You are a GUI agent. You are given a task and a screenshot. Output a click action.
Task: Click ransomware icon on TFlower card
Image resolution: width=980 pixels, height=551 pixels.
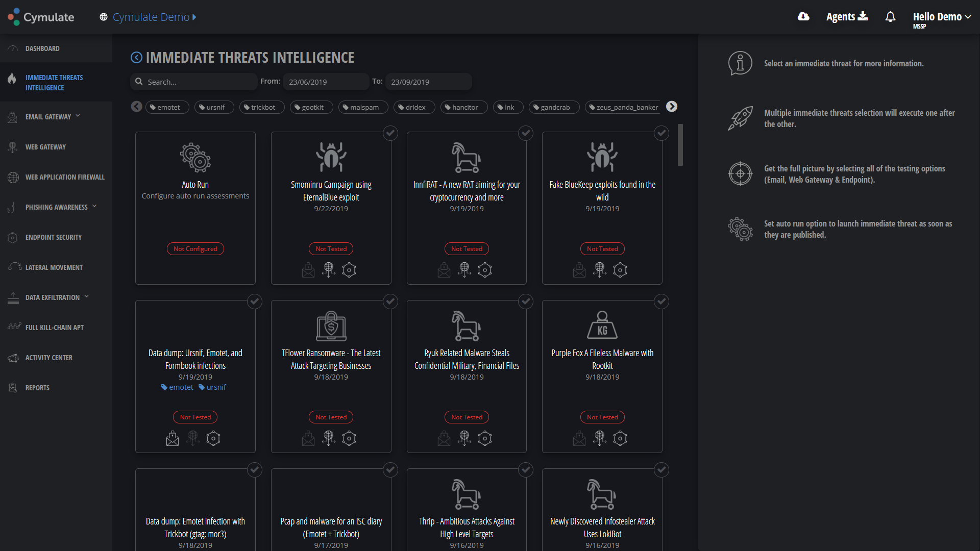331,325
